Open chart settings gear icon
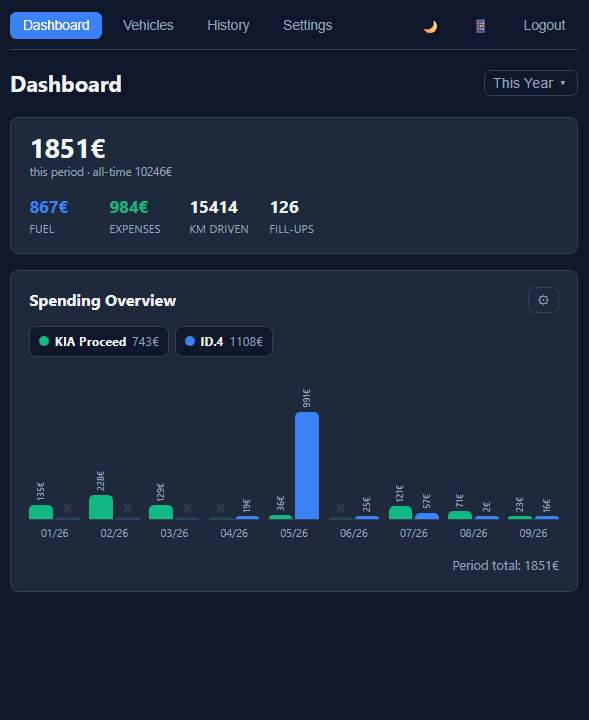Viewport: 589px width, 720px height. [543, 300]
